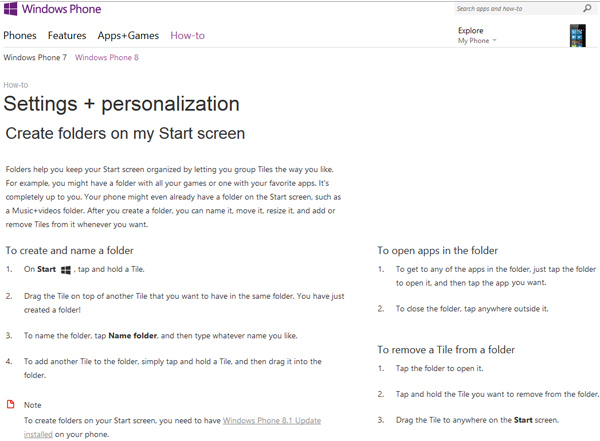Switch to Windows Phone 7 tab
The width and height of the screenshot is (600, 441).
click(35, 57)
